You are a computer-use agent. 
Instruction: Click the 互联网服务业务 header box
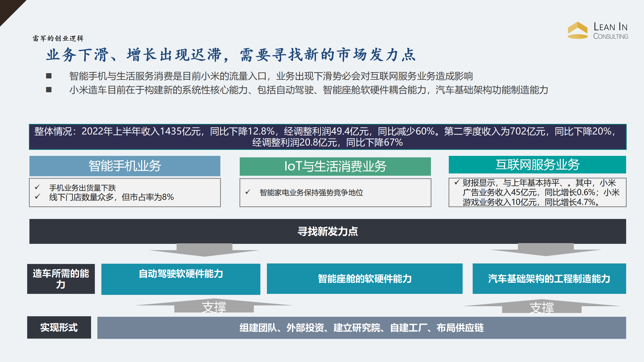[x=537, y=165]
